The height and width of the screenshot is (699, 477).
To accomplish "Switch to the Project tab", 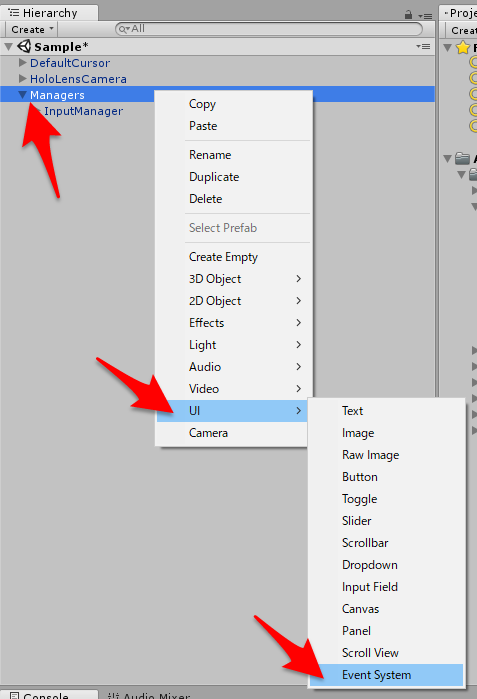I will [458, 13].
